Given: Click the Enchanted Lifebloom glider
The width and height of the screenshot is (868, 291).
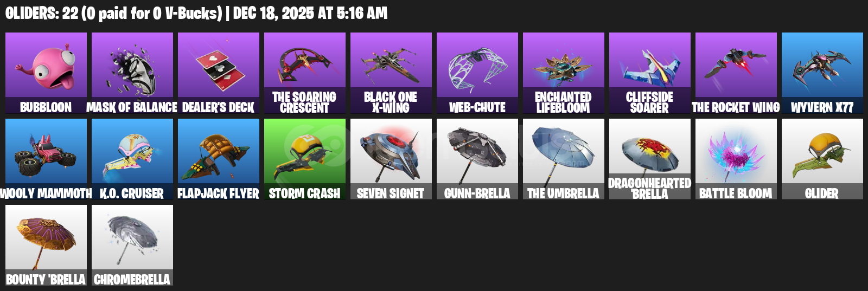Looking at the screenshot, I should click(x=564, y=73).
